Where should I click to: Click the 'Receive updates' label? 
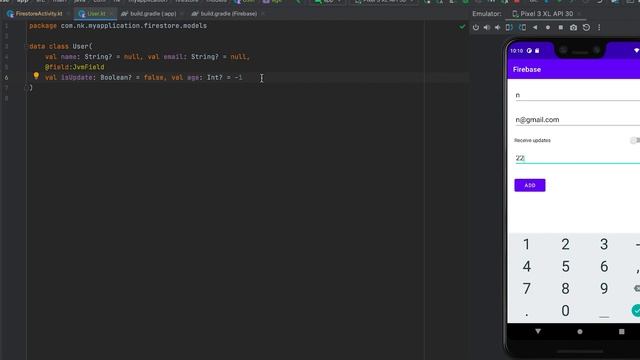[x=532, y=140]
